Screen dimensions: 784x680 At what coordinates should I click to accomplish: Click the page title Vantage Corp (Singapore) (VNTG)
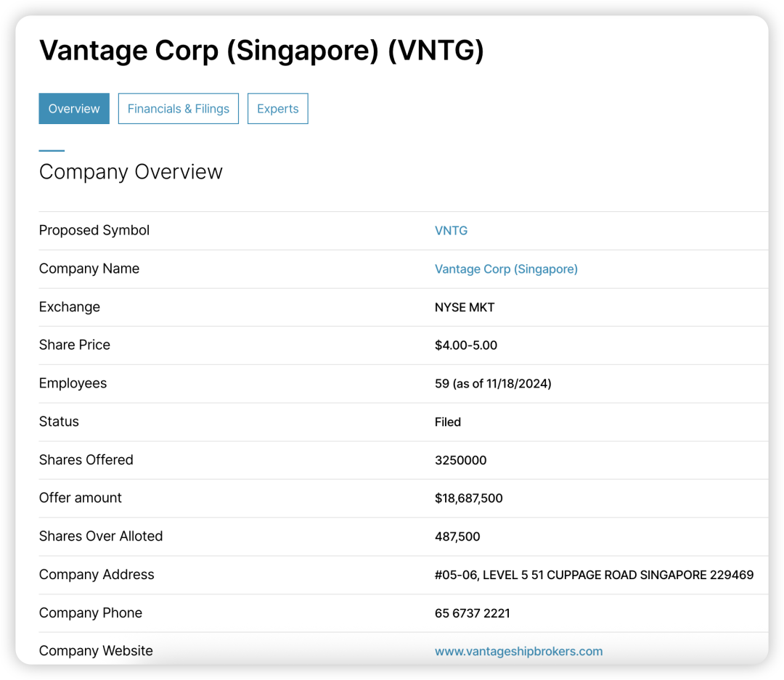click(261, 51)
